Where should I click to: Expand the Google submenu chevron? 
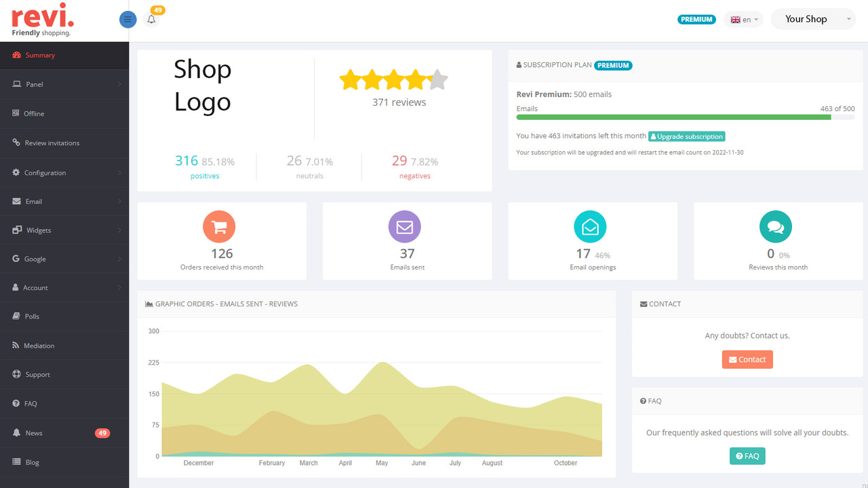tap(119, 258)
